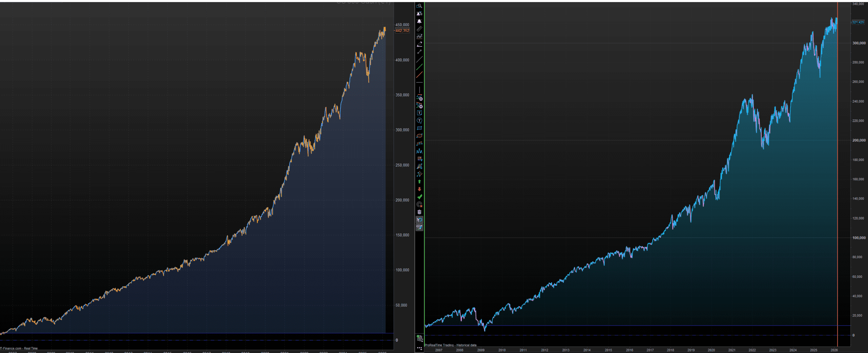The width and height of the screenshot is (868, 353).
Task: Click the lower AI trendline detection icon
Action: [x=419, y=105]
